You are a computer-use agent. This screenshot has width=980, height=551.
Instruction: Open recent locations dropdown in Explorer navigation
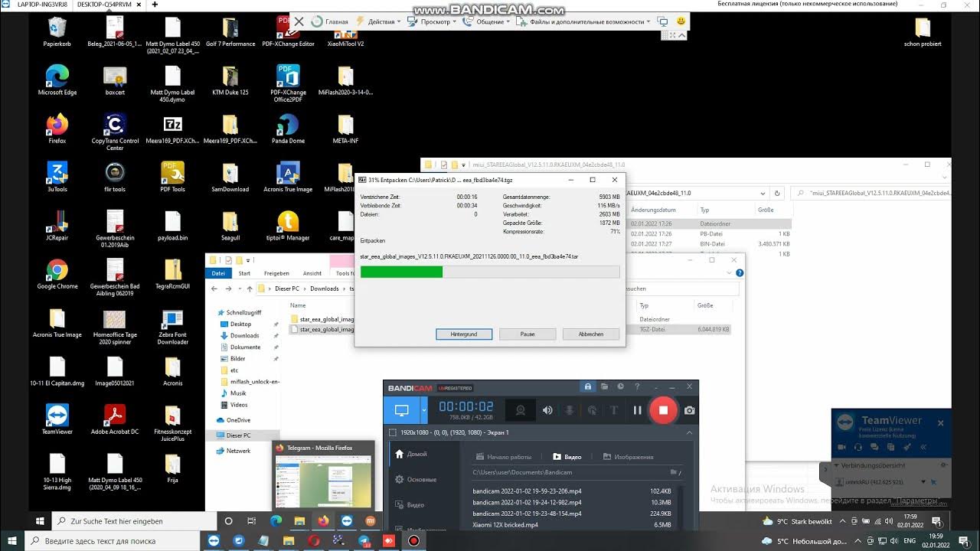238,289
